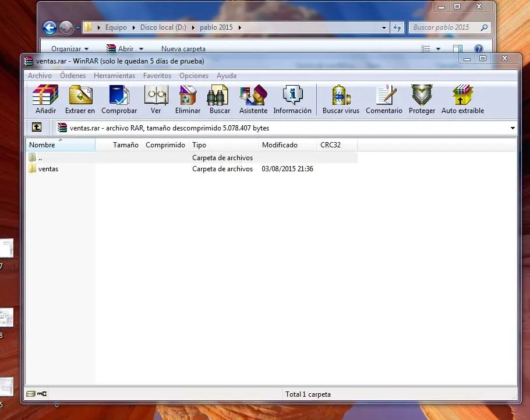Open the Ayuda menu

(x=227, y=76)
